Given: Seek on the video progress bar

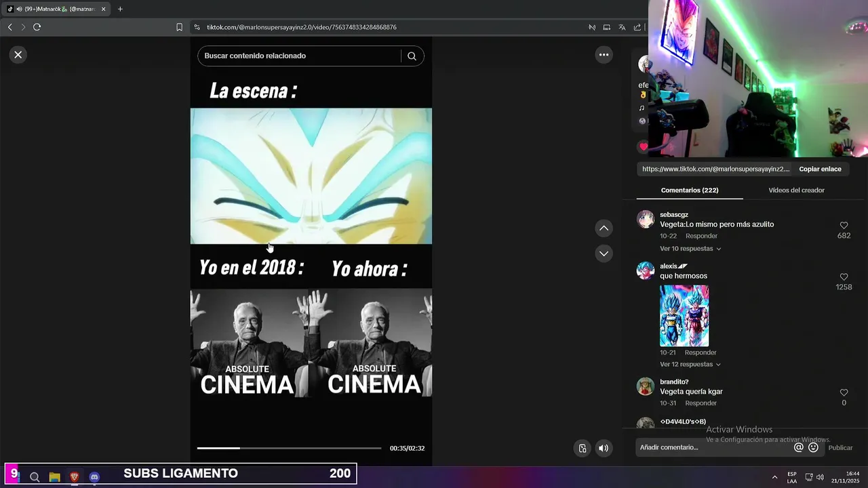Looking at the screenshot, I should coord(289,448).
